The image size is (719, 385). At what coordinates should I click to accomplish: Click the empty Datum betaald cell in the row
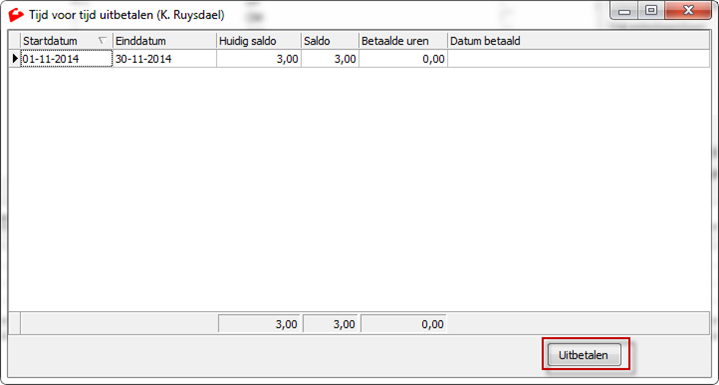[578, 59]
